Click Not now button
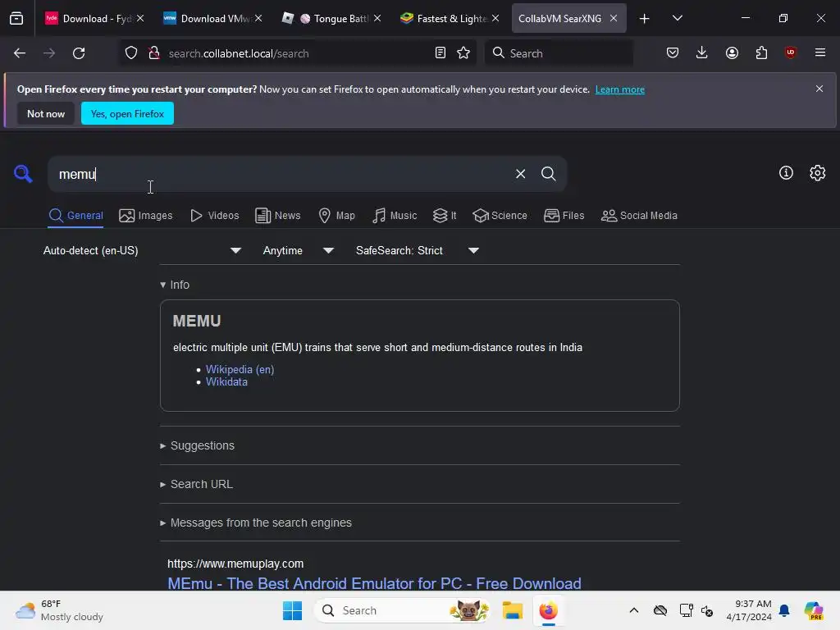Screen dimensions: 840x630 pos(46,113)
